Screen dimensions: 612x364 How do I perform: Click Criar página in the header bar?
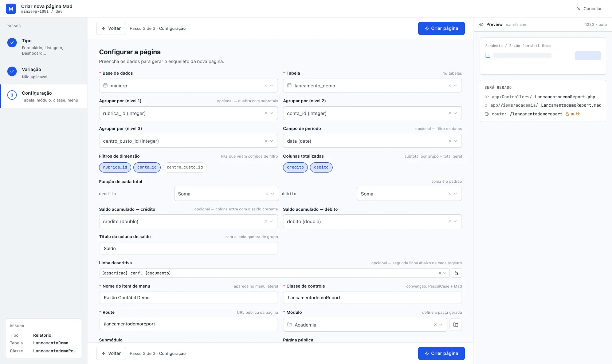tap(442, 28)
